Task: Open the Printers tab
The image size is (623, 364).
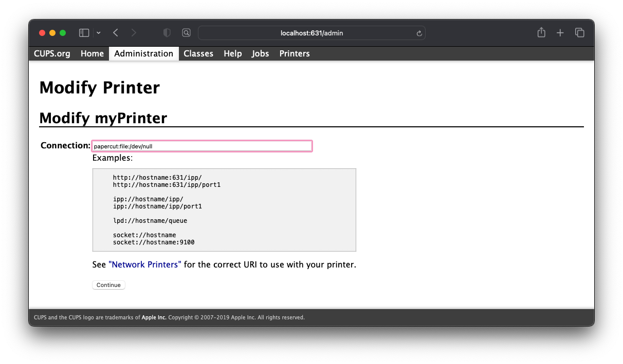Action: tap(295, 53)
